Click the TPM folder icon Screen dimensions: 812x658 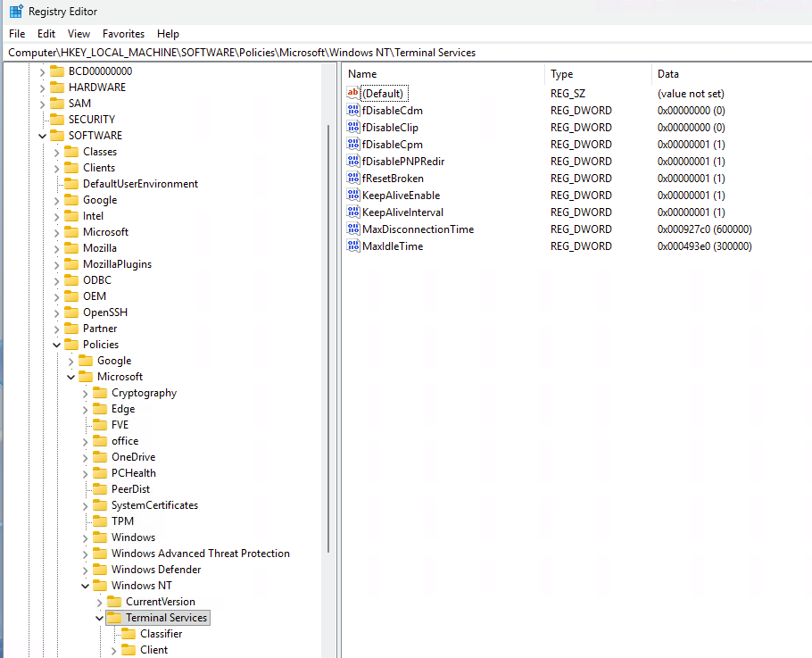click(x=100, y=521)
